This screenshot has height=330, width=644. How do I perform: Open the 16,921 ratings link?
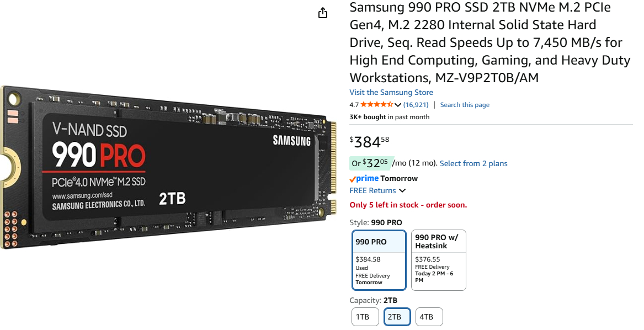416,105
